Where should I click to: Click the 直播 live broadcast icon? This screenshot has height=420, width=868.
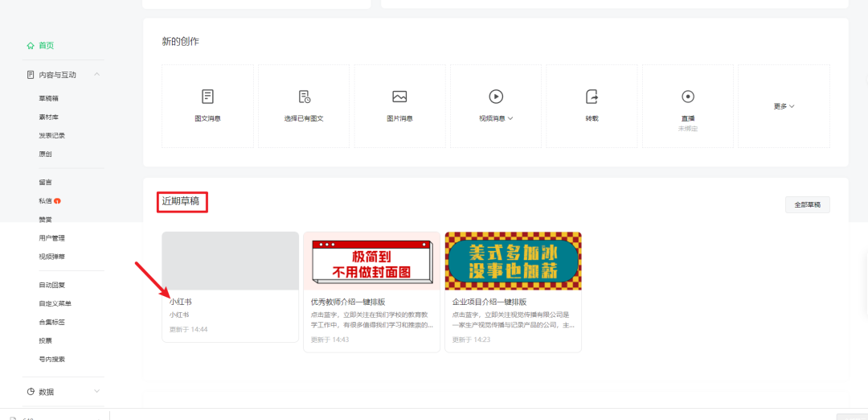click(687, 97)
